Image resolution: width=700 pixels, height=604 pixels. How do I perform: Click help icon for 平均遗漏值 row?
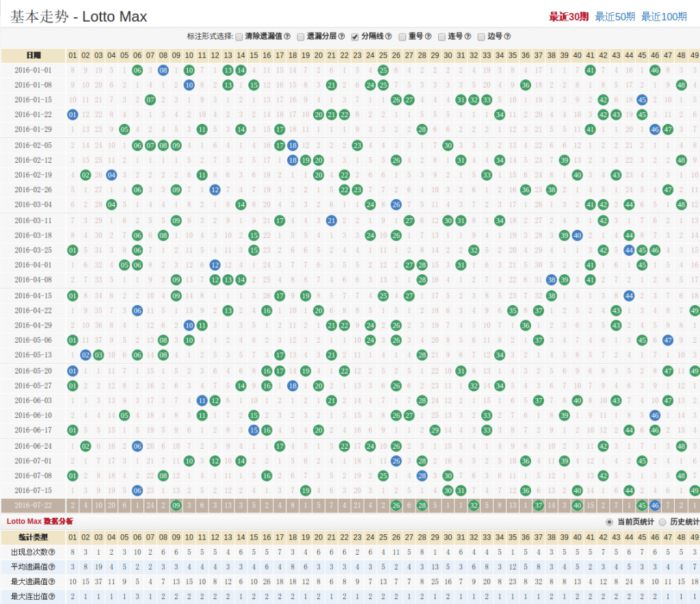[x=51, y=566]
